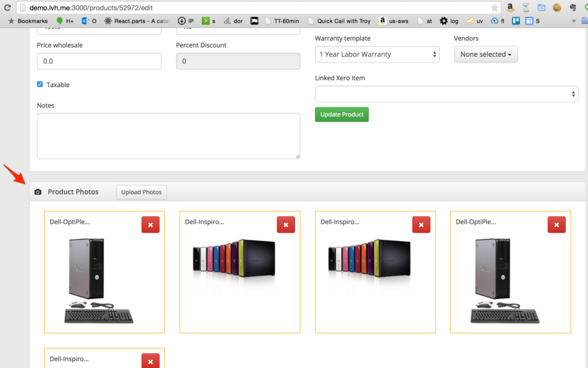The image size is (588, 368).
Task: Open the black flag icon bookmark
Action: click(x=254, y=21)
